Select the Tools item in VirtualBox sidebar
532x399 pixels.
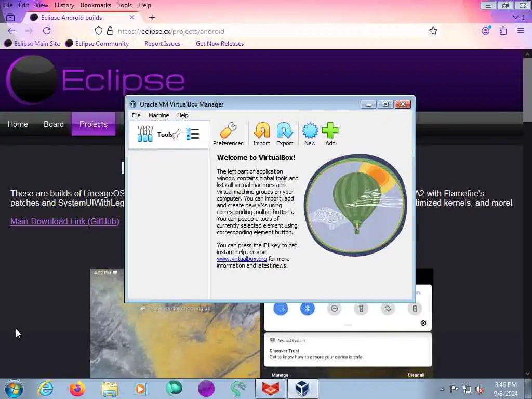pos(169,135)
